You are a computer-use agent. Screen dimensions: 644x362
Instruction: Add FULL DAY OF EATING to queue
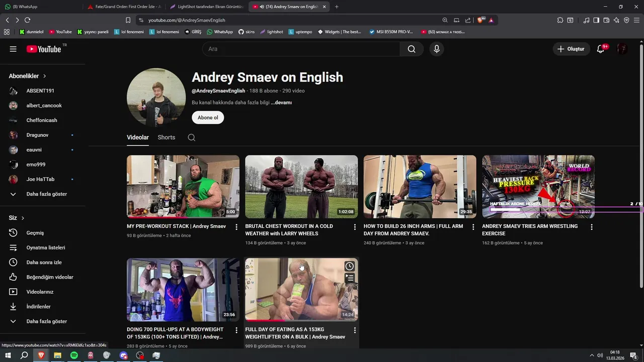pos(350,278)
